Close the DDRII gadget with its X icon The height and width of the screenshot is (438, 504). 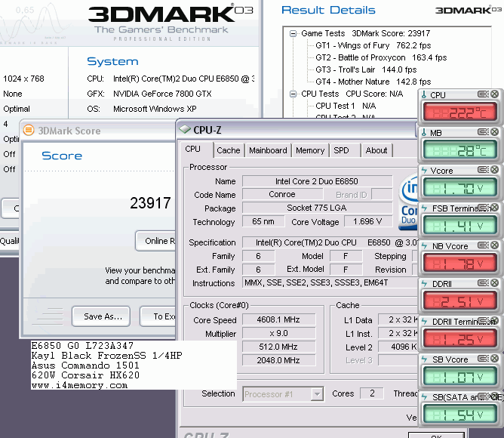click(x=495, y=282)
